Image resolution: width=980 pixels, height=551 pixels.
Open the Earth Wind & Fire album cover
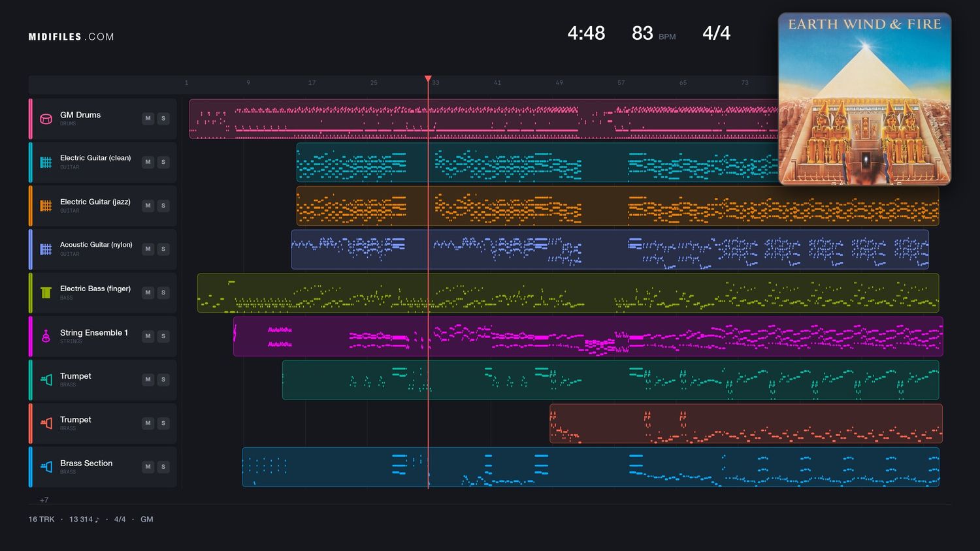(864, 99)
